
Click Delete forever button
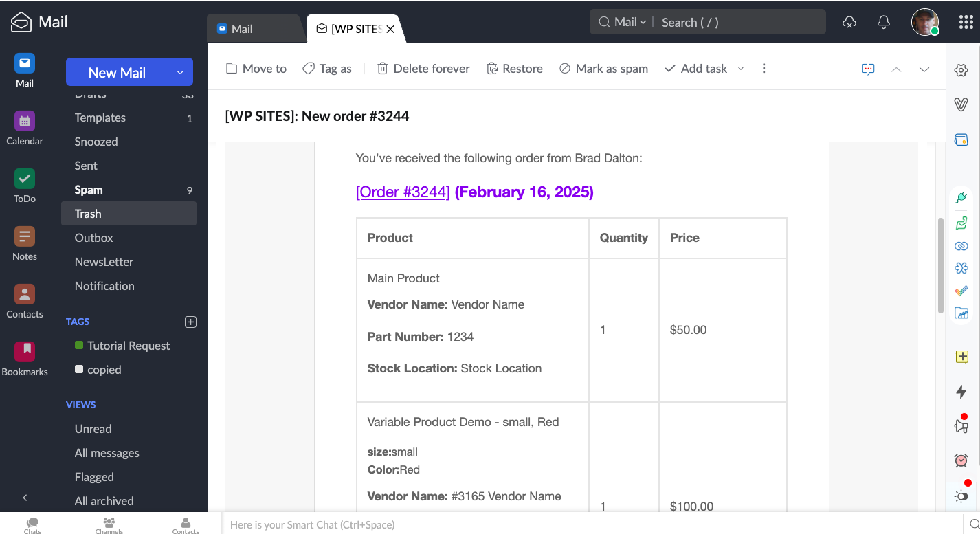click(423, 69)
